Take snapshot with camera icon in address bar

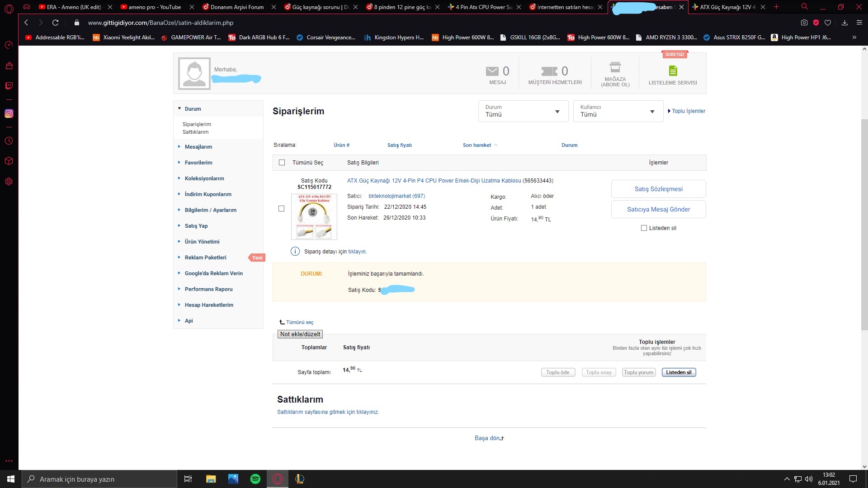[x=804, y=23]
